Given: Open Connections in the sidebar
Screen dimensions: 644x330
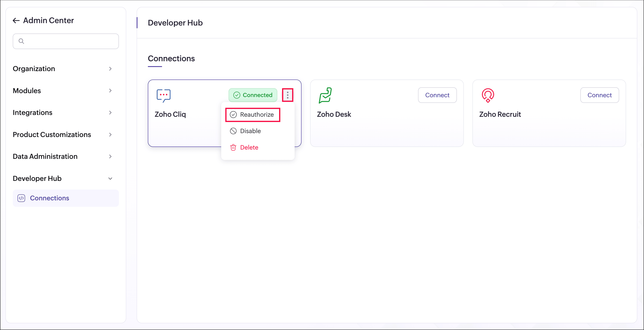Looking at the screenshot, I should pyautogui.click(x=66, y=198).
